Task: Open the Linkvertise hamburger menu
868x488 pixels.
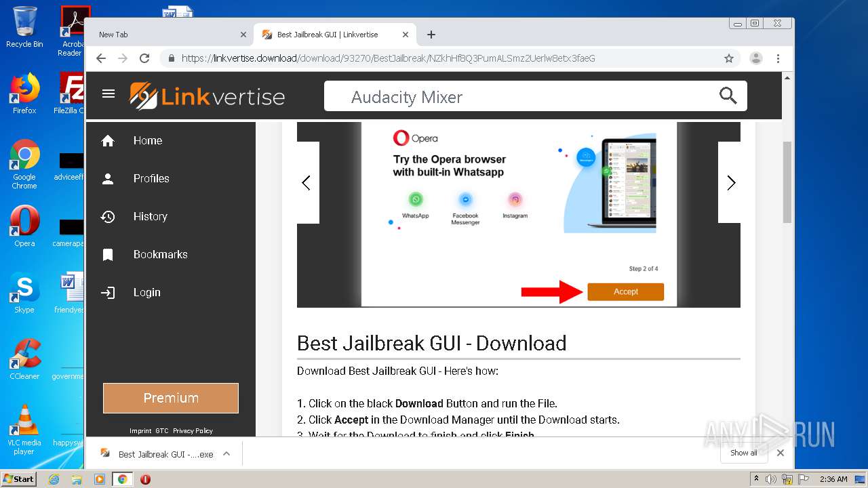Action: click(108, 94)
